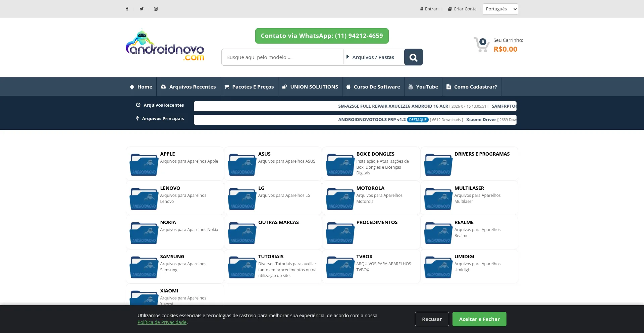Image resolution: width=644 pixels, height=333 pixels.
Task: Open the Facebook social icon
Action: click(127, 9)
